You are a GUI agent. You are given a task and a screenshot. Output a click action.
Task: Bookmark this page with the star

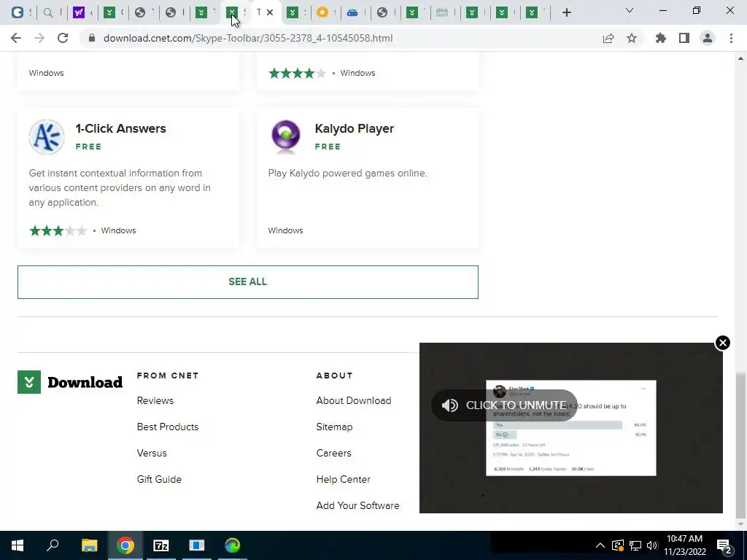coord(632,38)
